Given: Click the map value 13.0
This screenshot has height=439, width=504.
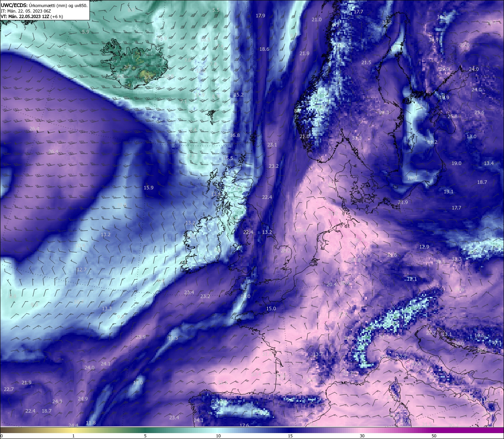Looking at the screenshot, I should (471, 137).
